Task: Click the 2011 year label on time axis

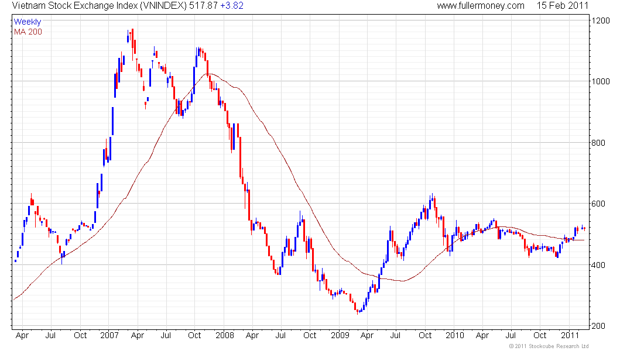Action: coord(570,335)
